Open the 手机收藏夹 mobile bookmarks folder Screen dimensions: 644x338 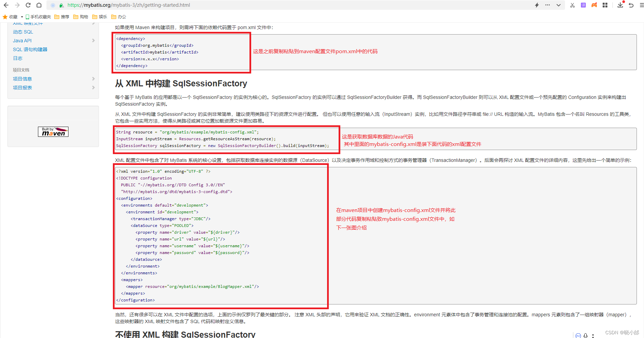point(38,17)
